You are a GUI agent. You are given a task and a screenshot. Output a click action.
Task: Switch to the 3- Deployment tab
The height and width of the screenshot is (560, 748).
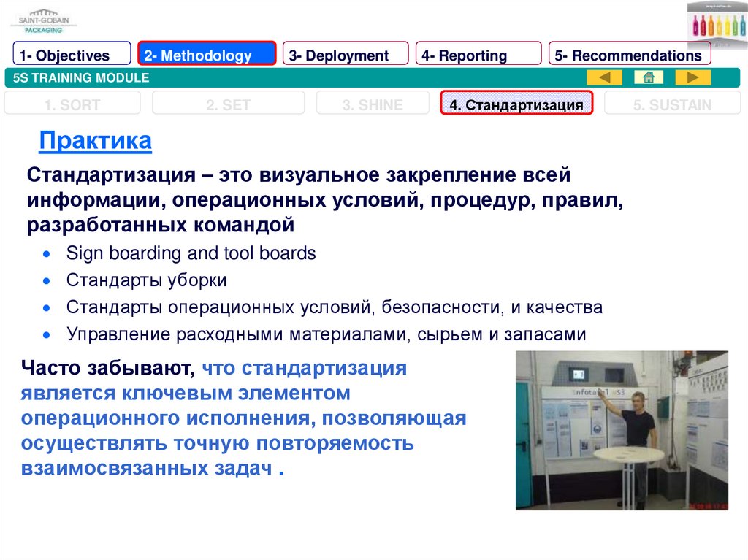(346, 55)
